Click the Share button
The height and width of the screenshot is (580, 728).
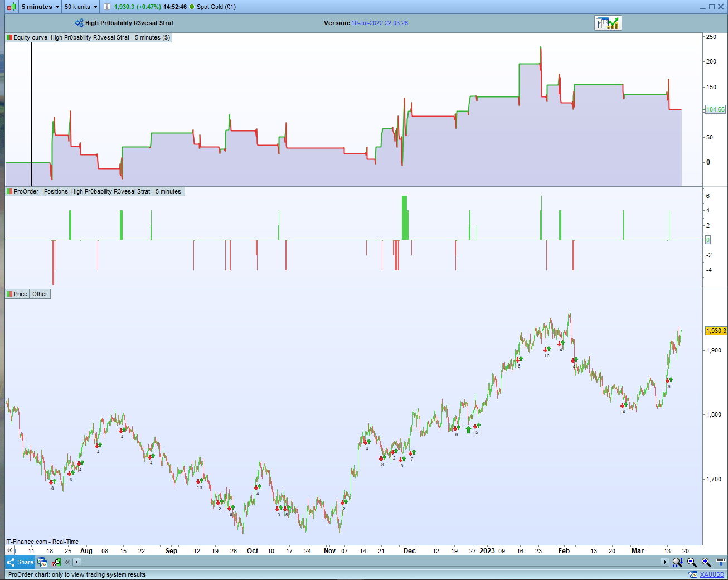point(20,562)
